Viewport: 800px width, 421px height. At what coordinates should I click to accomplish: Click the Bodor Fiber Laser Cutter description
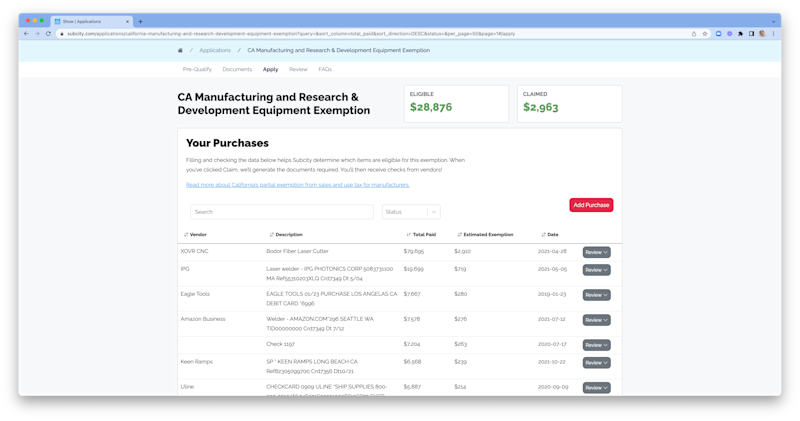[x=297, y=251]
